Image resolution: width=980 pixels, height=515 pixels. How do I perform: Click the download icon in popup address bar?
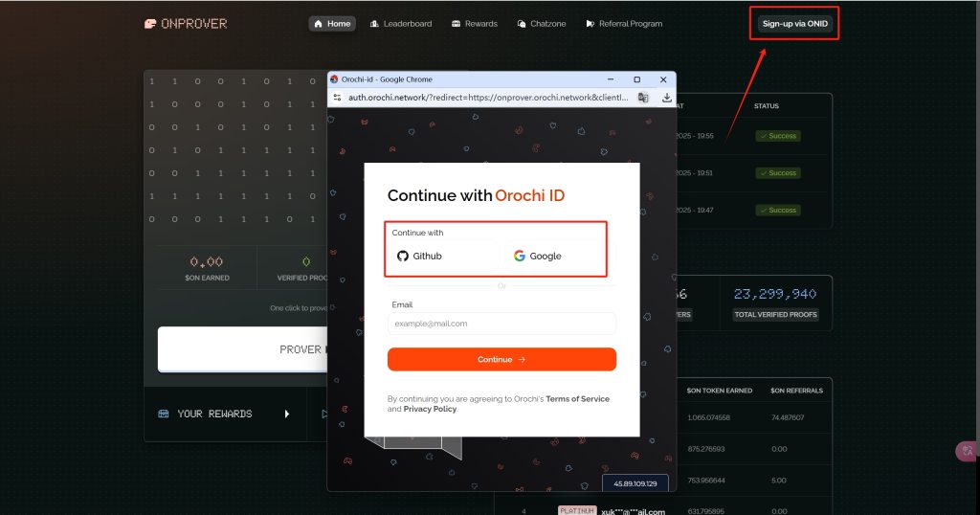(666, 98)
